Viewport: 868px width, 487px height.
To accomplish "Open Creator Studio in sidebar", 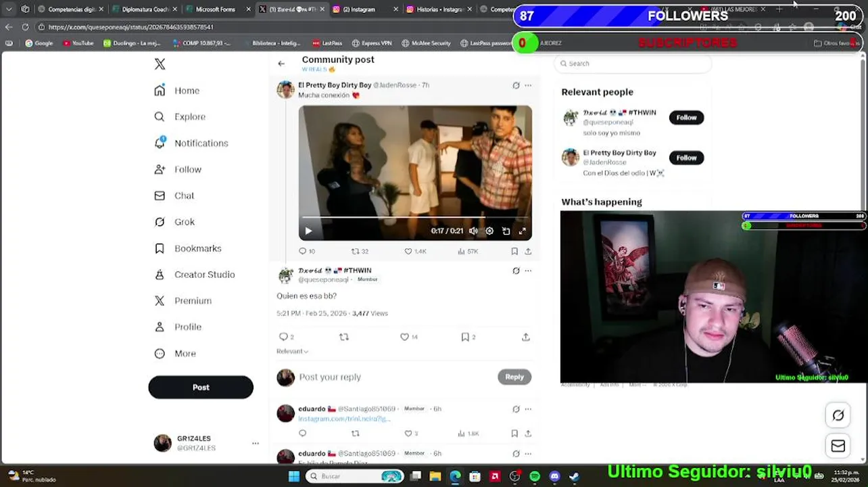I will point(195,275).
